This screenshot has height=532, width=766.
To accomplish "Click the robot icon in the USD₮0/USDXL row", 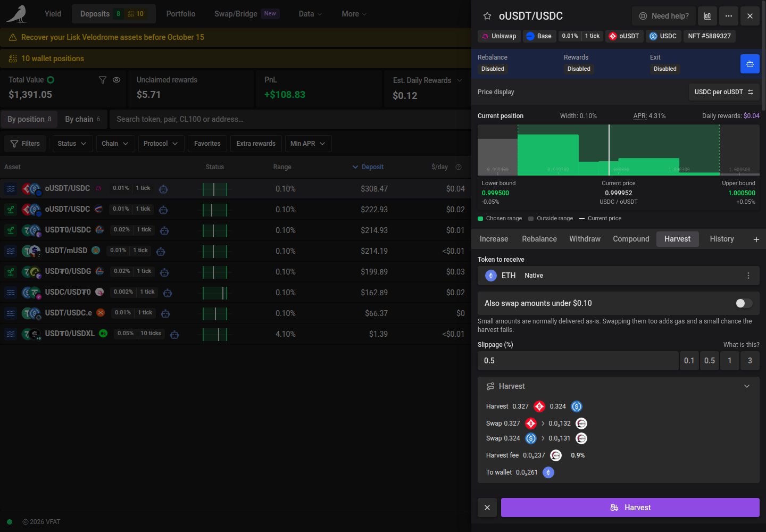I will 174,335.
